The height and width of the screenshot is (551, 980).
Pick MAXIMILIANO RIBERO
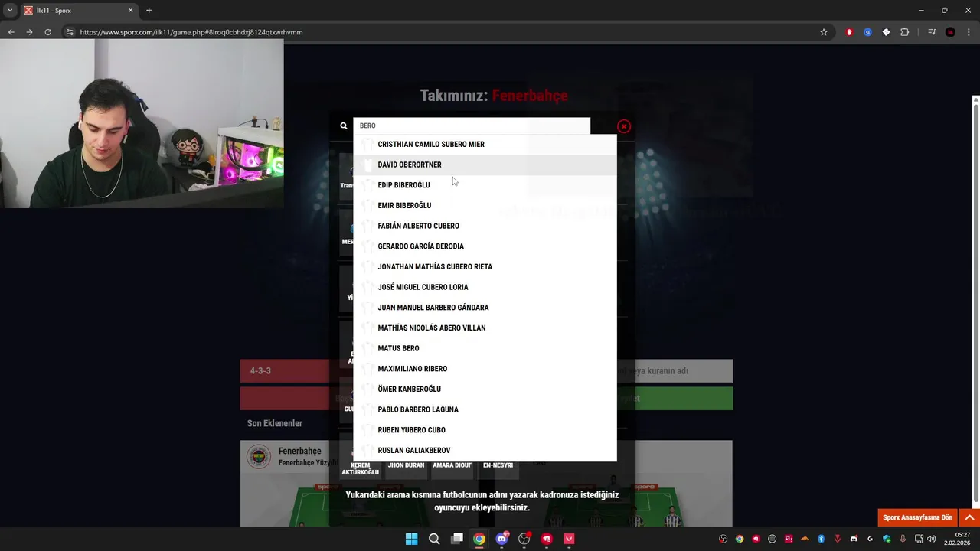click(x=485, y=369)
